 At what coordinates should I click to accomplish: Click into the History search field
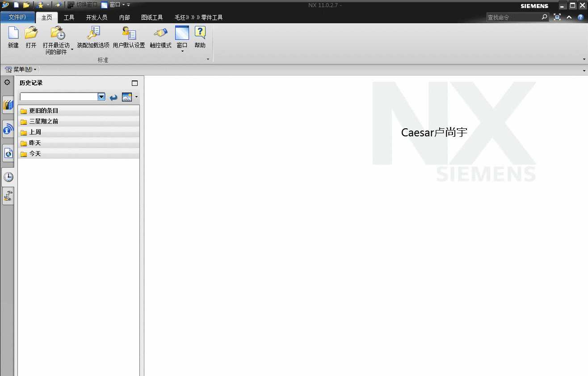point(59,97)
